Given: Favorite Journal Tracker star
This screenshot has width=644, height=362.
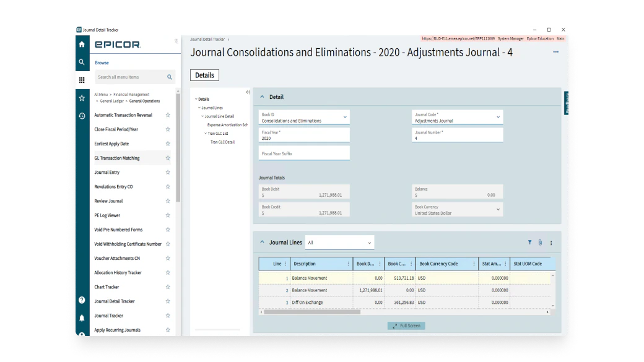Looking at the screenshot, I should click(x=168, y=316).
